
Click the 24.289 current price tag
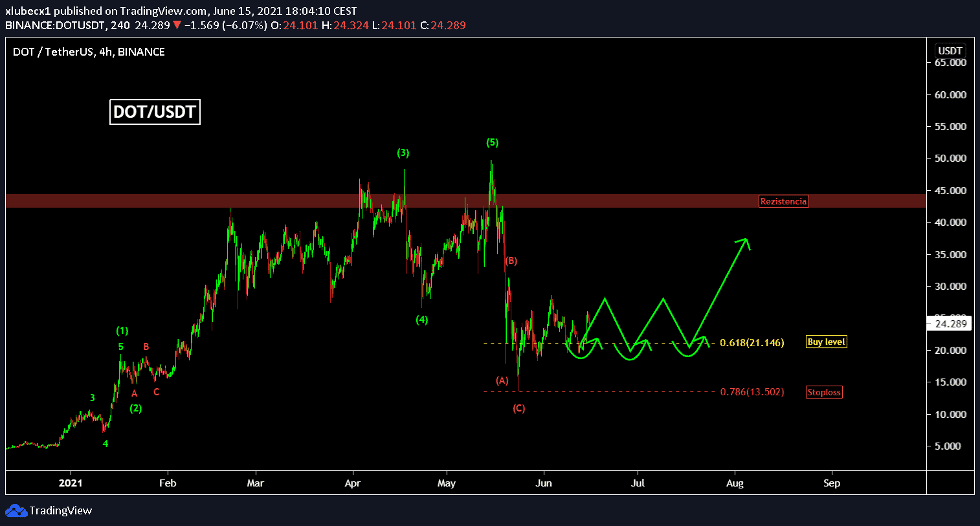pos(950,323)
